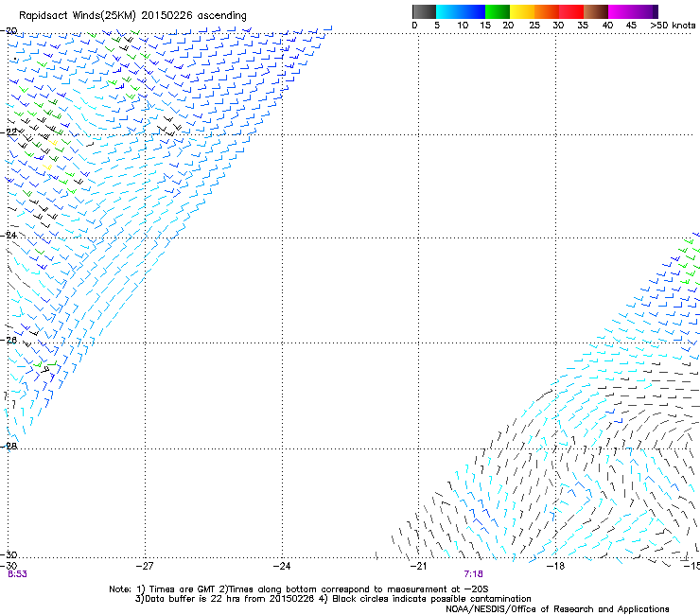Click the green 15-20 knots color segment
Screen dimensions: 700x615
(498, 11)
